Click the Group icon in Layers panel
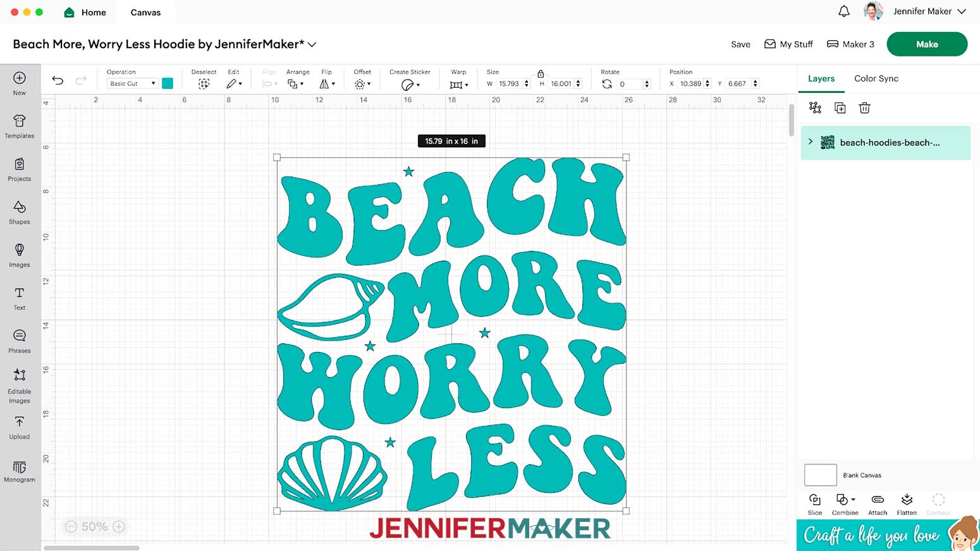The width and height of the screenshot is (980, 551). click(x=815, y=108)
